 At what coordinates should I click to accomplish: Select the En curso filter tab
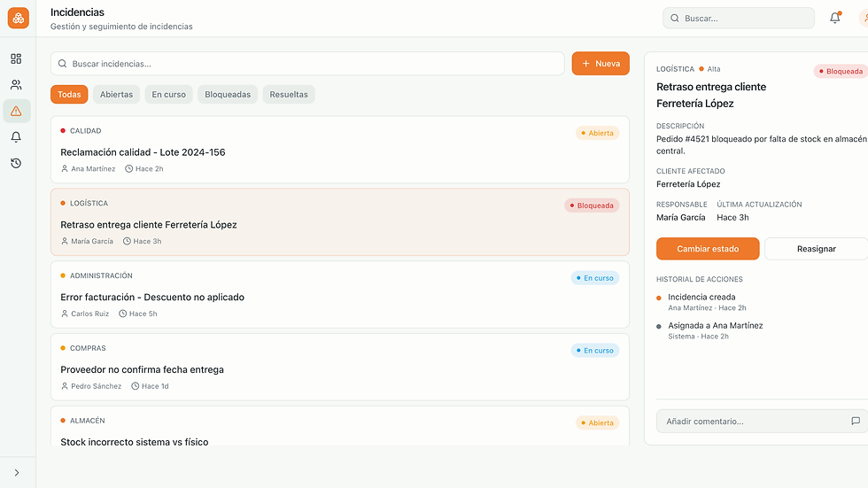pos(168,95)
